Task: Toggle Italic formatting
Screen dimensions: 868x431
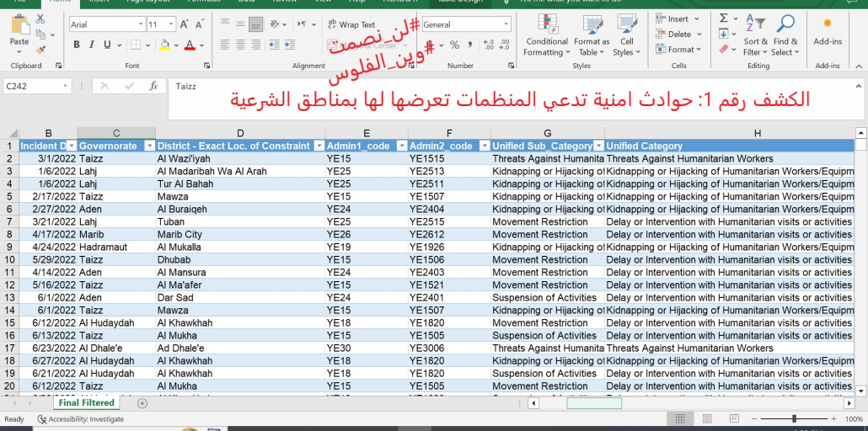Action: [93, 45]
